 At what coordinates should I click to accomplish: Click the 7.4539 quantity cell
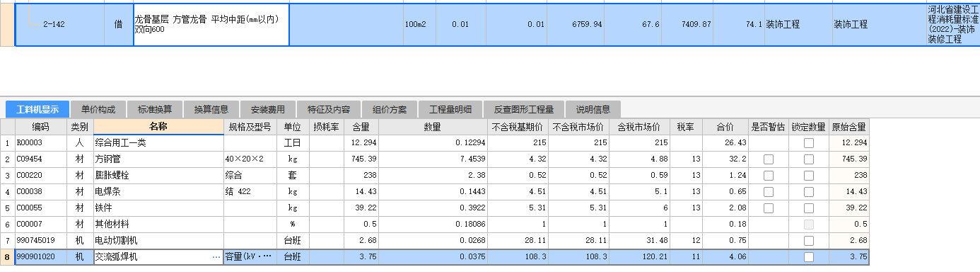coord(433,159)
